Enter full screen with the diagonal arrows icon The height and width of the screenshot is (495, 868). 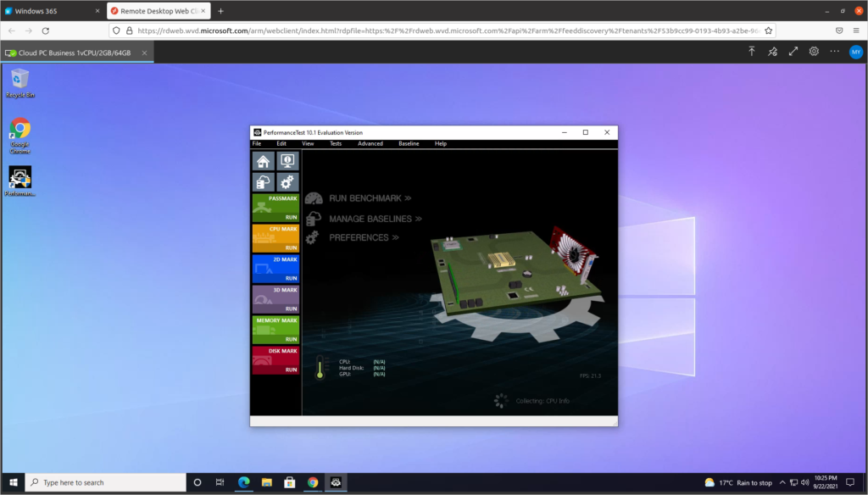[x=793, y=52]
